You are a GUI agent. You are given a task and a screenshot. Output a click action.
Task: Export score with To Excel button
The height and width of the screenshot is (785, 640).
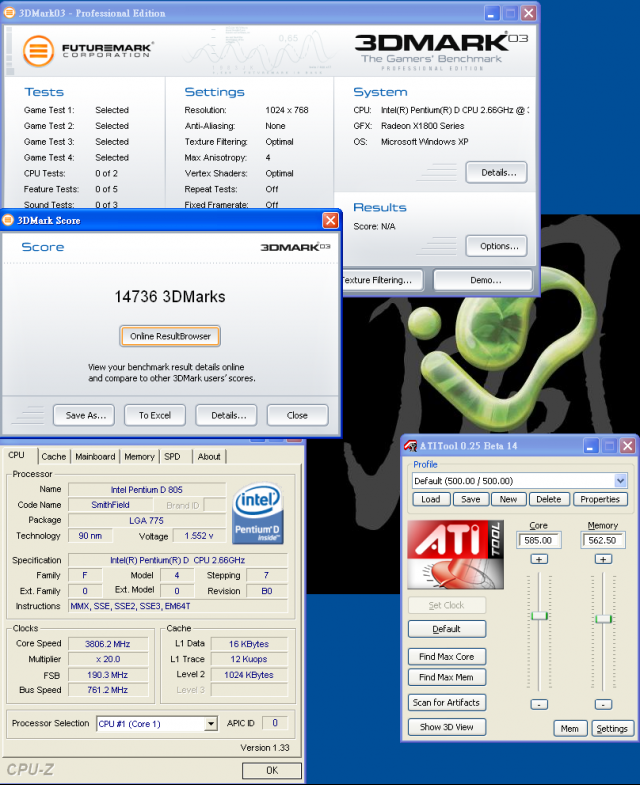pos(155,415)
